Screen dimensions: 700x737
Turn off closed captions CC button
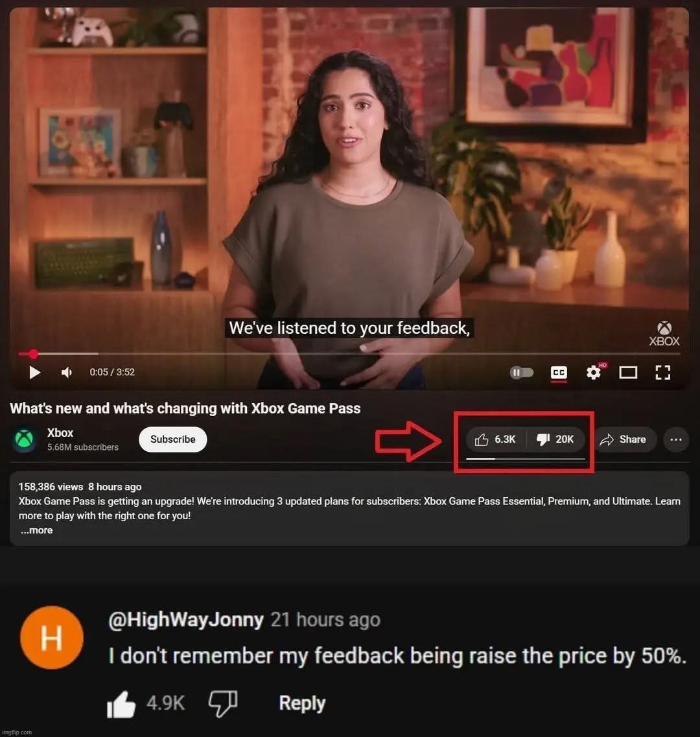[559, 373]
